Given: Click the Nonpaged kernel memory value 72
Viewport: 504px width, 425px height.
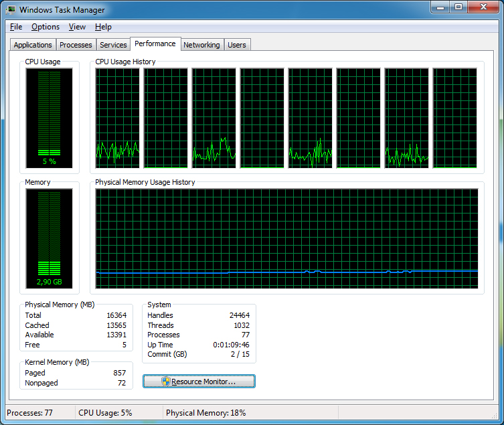Looking at the screenshot, I should (122, 383).
